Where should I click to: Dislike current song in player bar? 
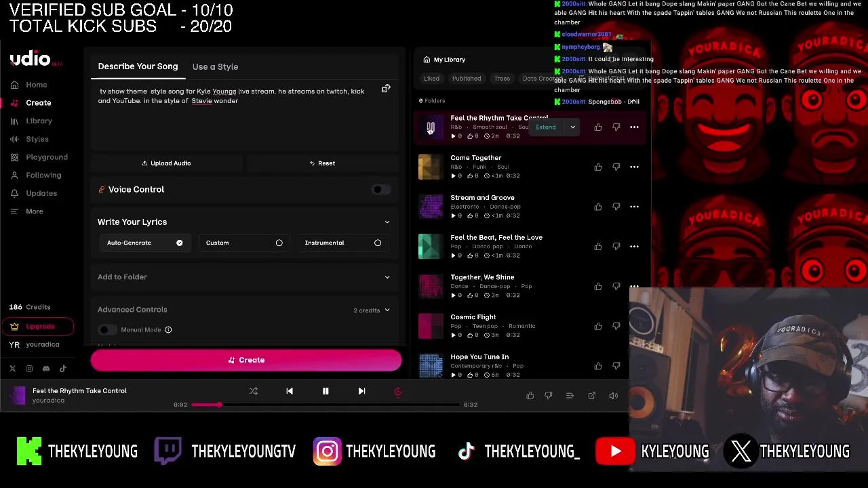(x=549, y=396)
